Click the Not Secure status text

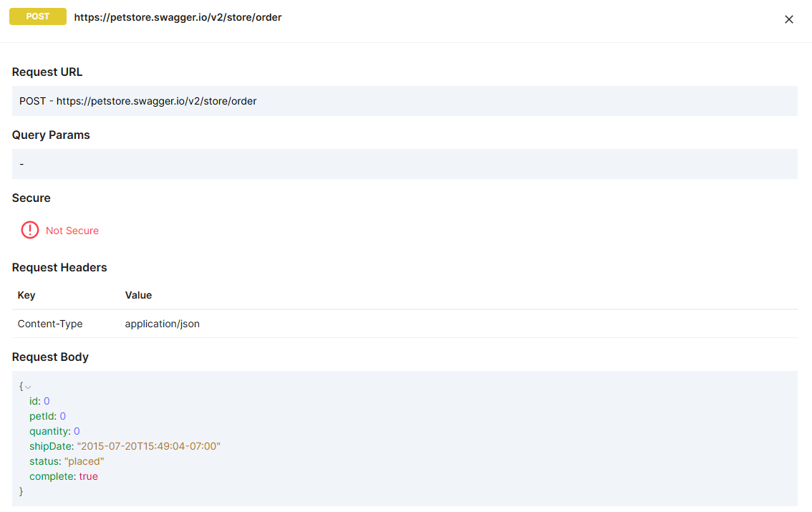tap(72, 231)
